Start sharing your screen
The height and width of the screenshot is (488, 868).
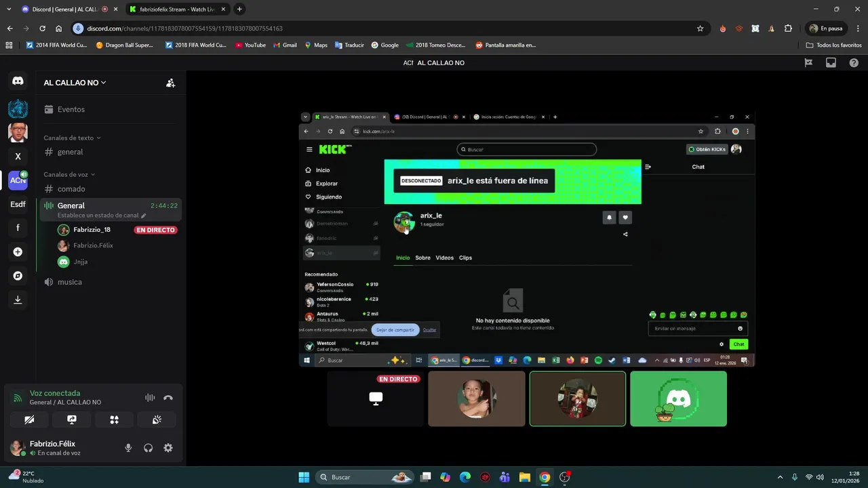(72, 420)
